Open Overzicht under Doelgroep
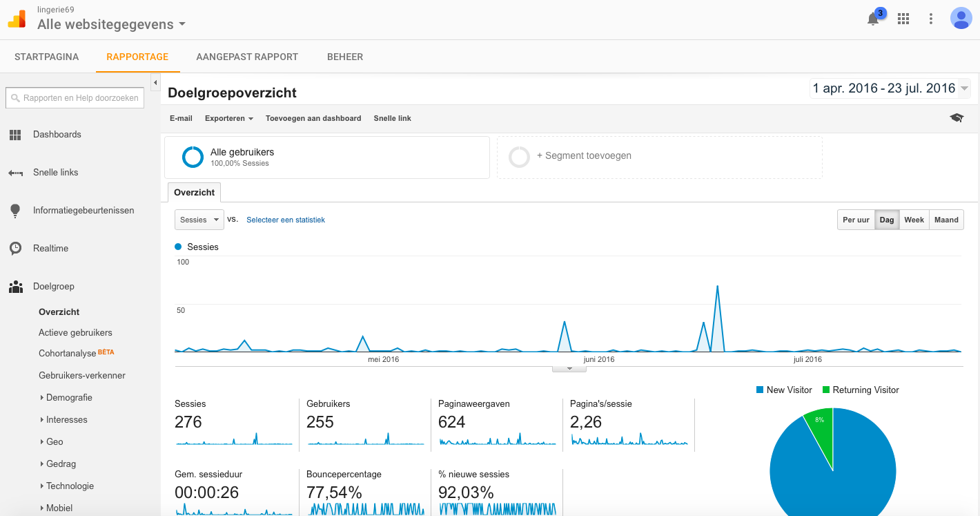 pyautogui.click(x=59, y=312)
